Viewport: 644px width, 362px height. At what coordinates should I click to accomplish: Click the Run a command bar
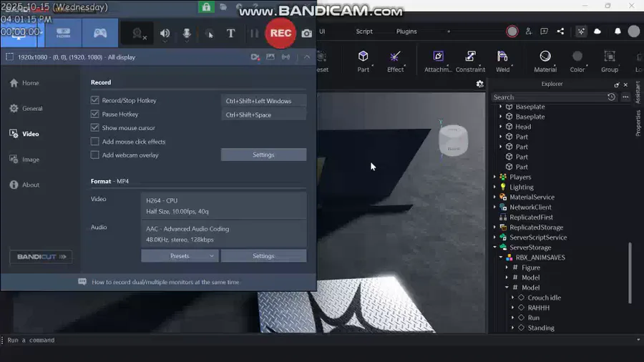pyautogui.click(x=321, y=340)
